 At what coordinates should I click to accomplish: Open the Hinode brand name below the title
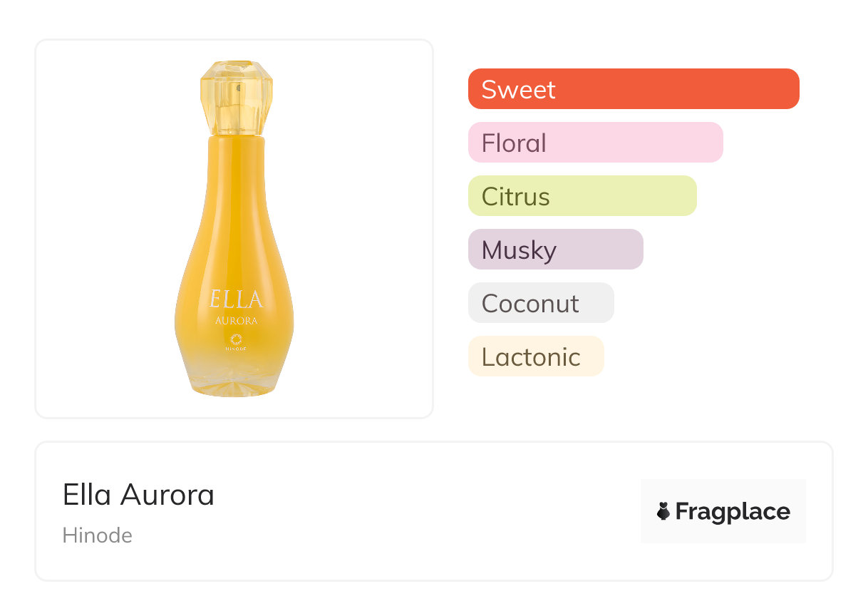pyautogui.click(x=98, y=535)
